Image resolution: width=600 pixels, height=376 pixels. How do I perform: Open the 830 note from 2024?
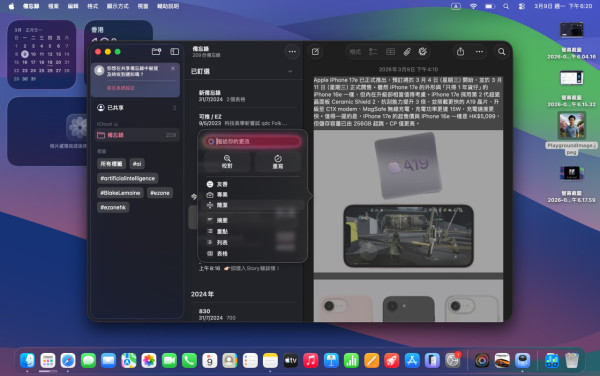[x=245, y=314]
